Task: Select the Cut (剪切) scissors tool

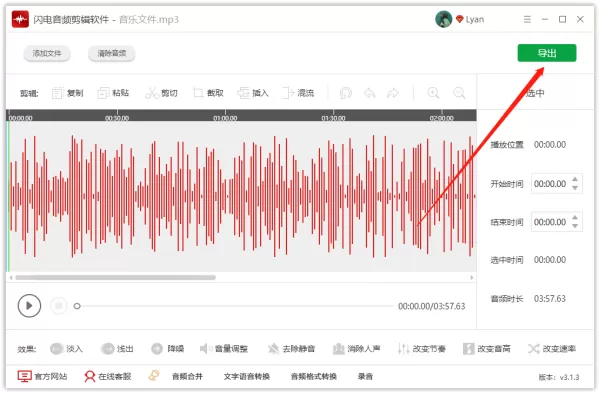Action: point(161,93)
